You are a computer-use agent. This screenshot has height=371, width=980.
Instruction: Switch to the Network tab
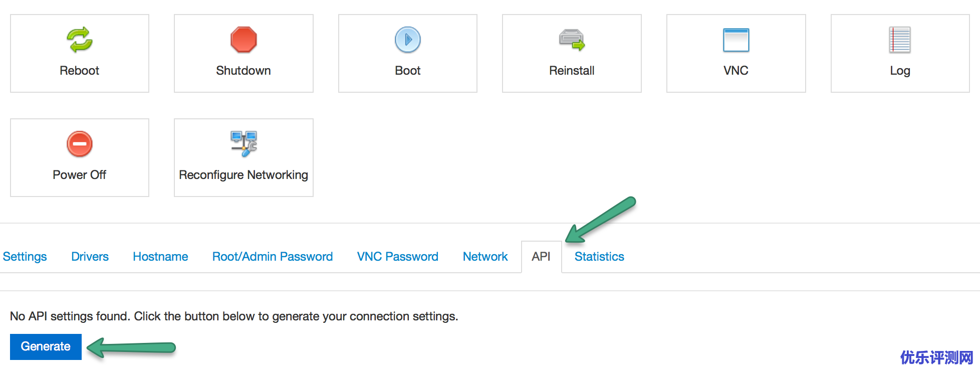pyautogui.click(x=485, y=257)
